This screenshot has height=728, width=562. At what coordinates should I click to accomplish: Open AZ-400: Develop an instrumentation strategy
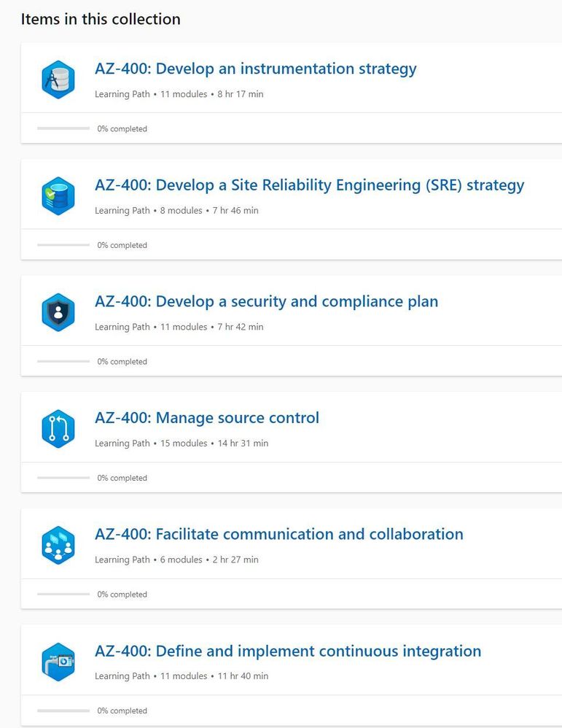click(x=256, y=69)
